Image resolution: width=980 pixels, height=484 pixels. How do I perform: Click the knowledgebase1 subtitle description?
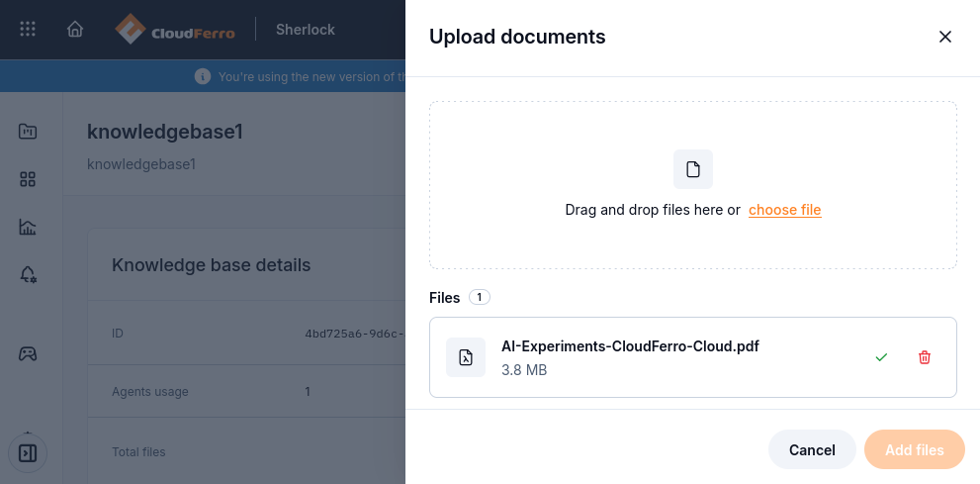coord(141,164)
